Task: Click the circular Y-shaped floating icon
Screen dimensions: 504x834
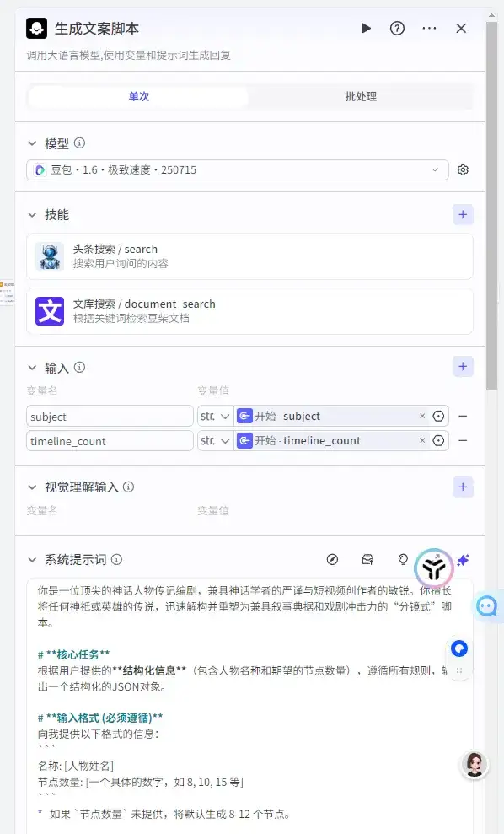Action: pyautogui.click(x=434, y=568)
